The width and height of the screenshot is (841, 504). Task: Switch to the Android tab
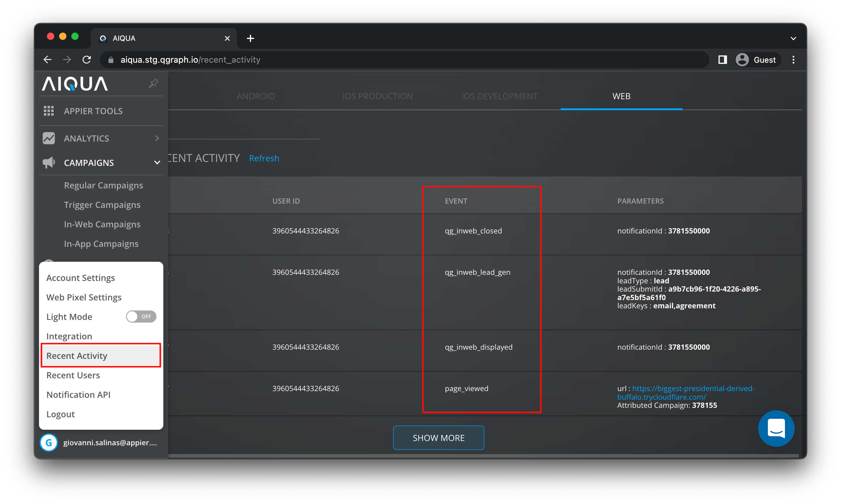click(256, 96)
